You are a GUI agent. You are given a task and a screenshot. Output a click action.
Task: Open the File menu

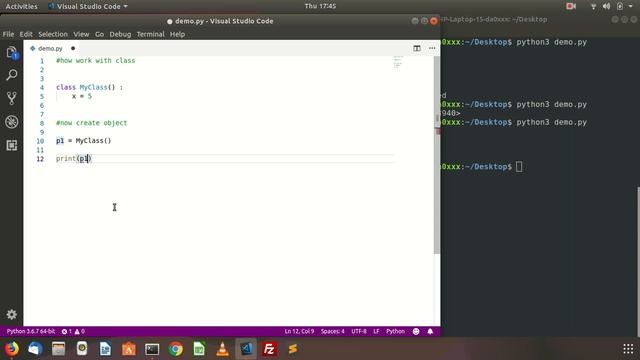pos(8,34)
